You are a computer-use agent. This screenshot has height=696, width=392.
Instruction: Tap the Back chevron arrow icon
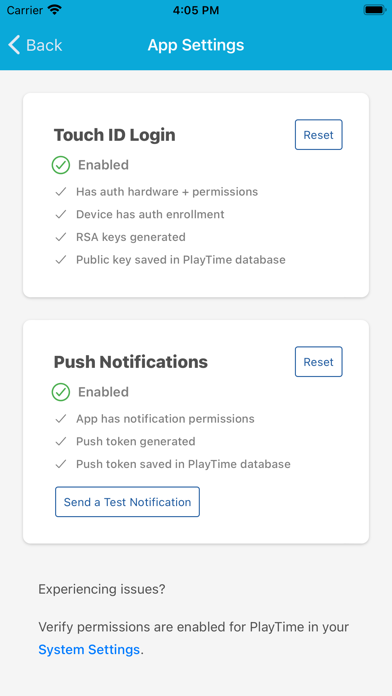pyautogui.click(x=14, y=45)
